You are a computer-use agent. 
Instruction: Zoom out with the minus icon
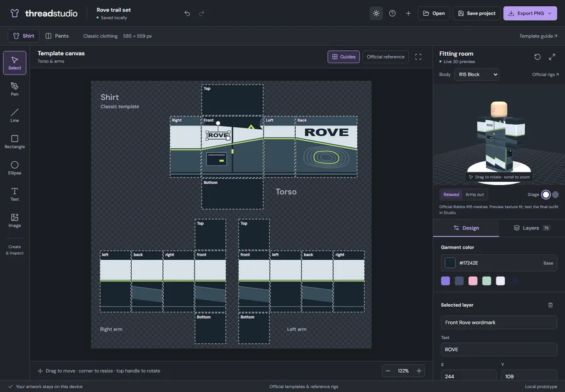tap(388, 371)
